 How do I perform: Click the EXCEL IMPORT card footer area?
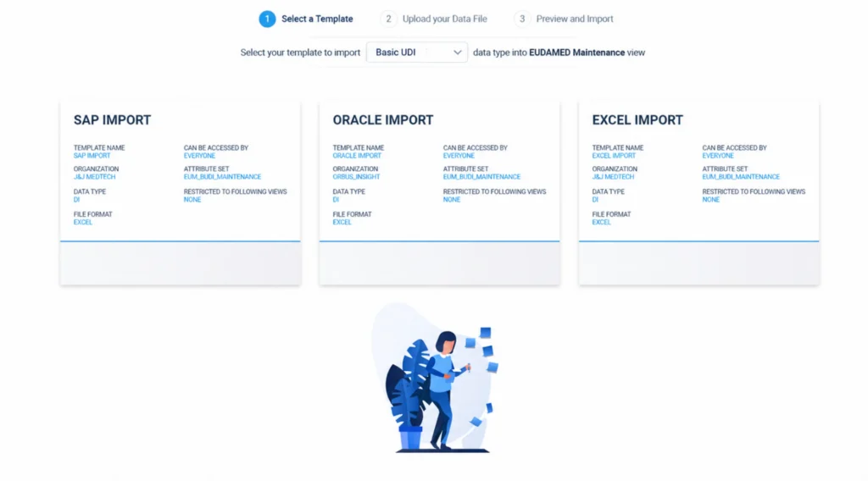(698, 263)
